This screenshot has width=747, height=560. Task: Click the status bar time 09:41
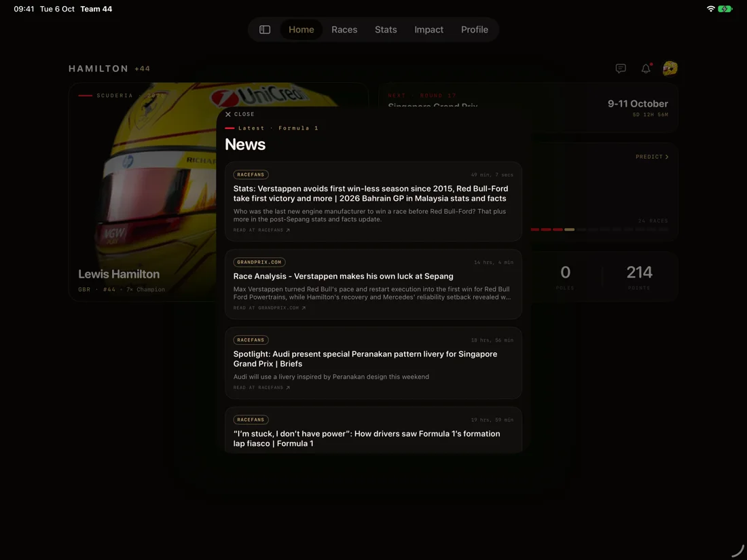click(24, 9)
